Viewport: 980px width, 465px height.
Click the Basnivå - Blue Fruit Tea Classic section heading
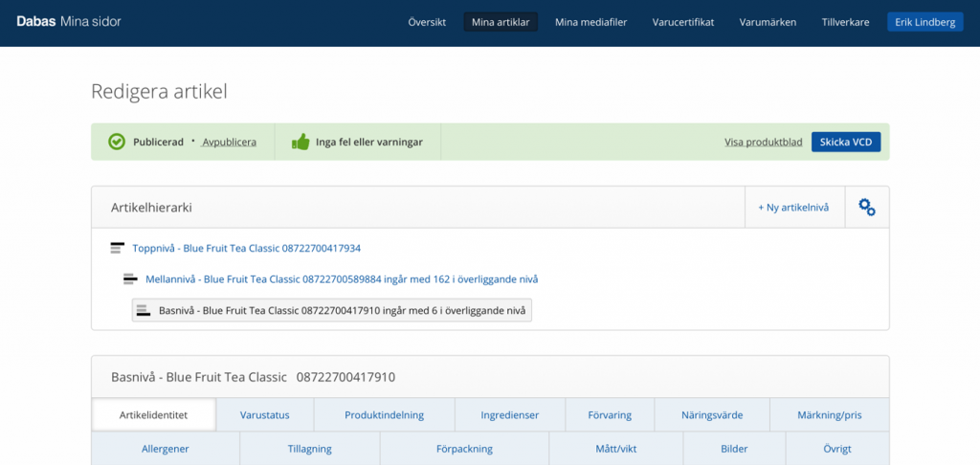[253, 377]
